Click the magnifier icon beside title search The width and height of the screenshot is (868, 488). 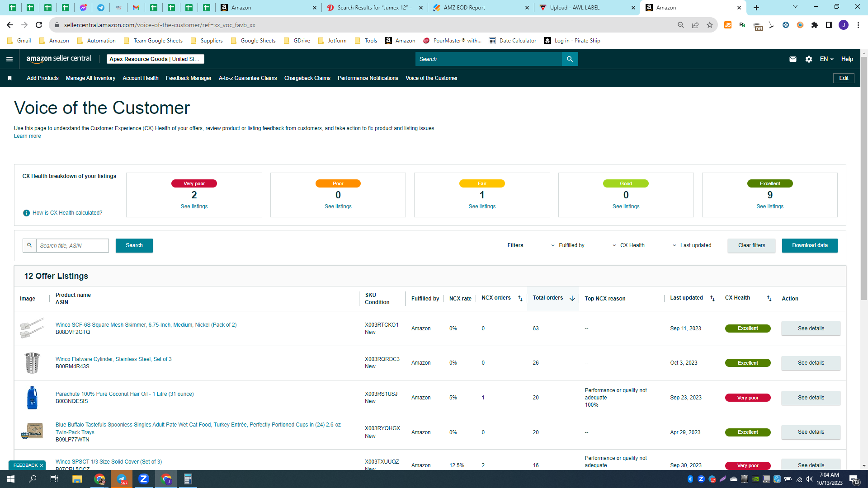[x=29, y=245]
